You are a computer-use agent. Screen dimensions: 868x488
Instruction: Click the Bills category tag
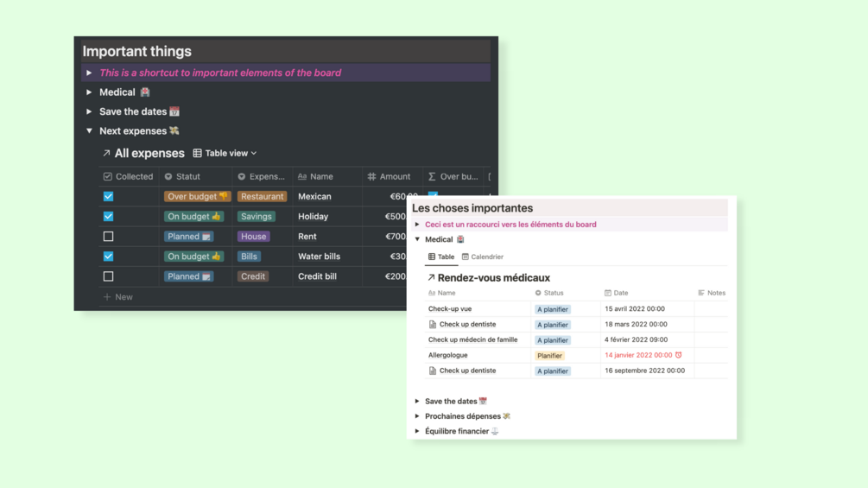pos(249,257)
